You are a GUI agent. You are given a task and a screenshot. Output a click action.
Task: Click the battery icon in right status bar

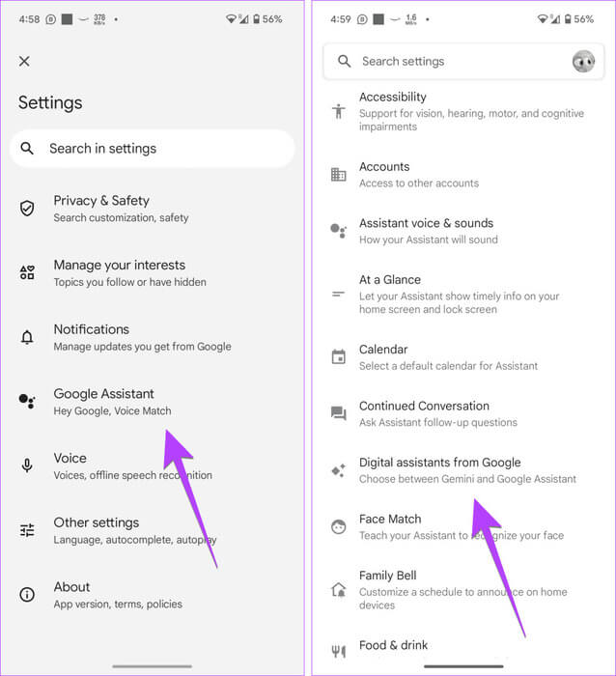pyautogui.click(x=568, y=19)
